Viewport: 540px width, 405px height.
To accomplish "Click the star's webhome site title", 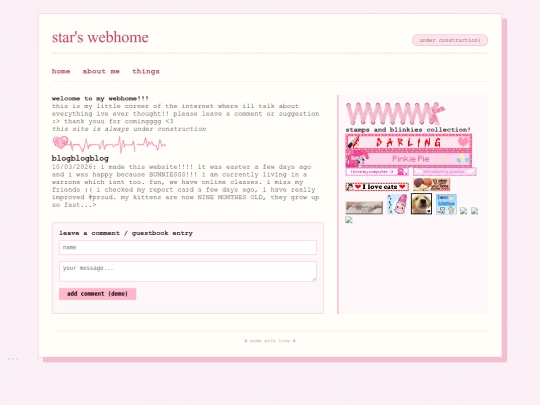I will 100,37.
